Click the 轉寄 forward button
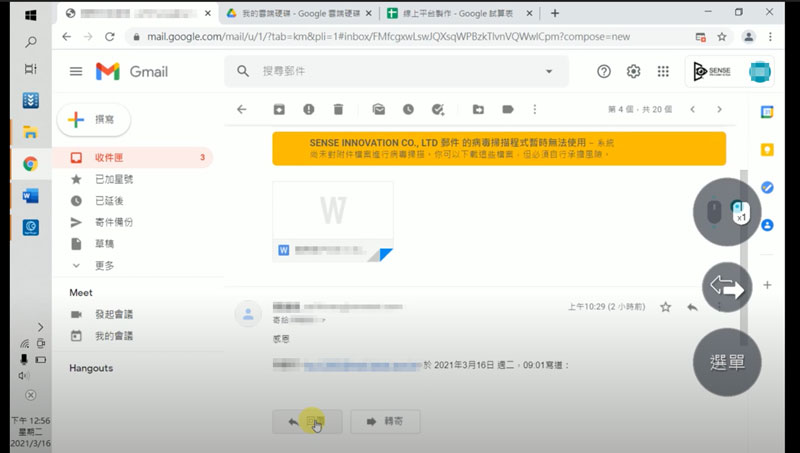This screenshot has height=453, width=800. 385,421
